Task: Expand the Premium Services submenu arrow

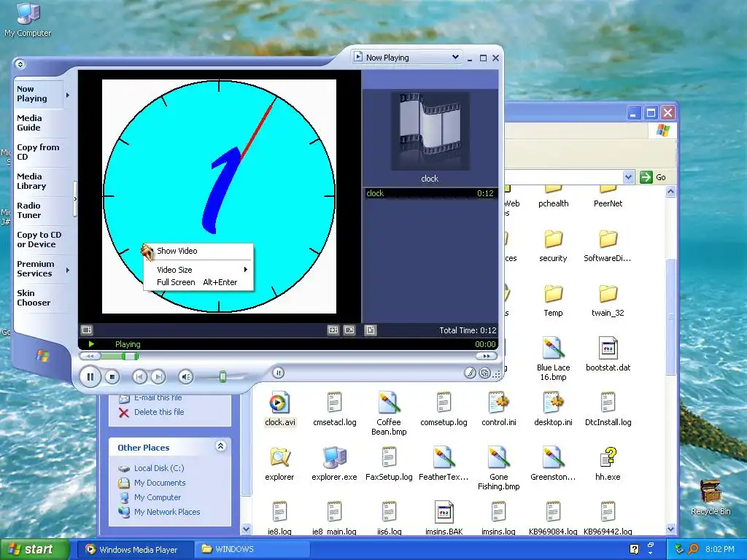Action: 68,270
